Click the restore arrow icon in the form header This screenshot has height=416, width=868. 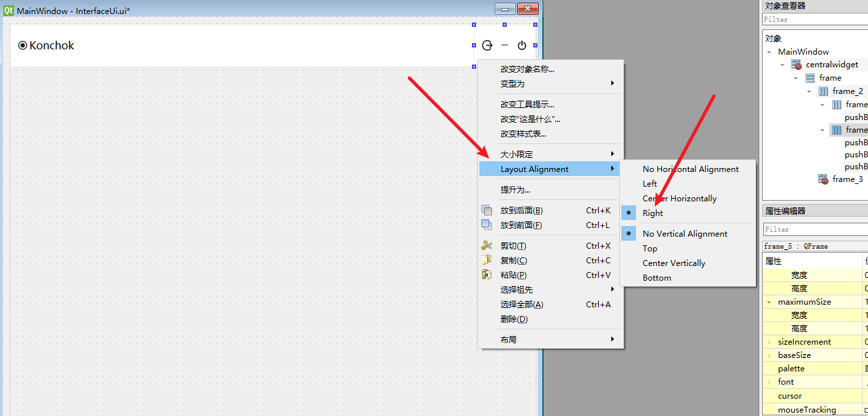(487, 45)
